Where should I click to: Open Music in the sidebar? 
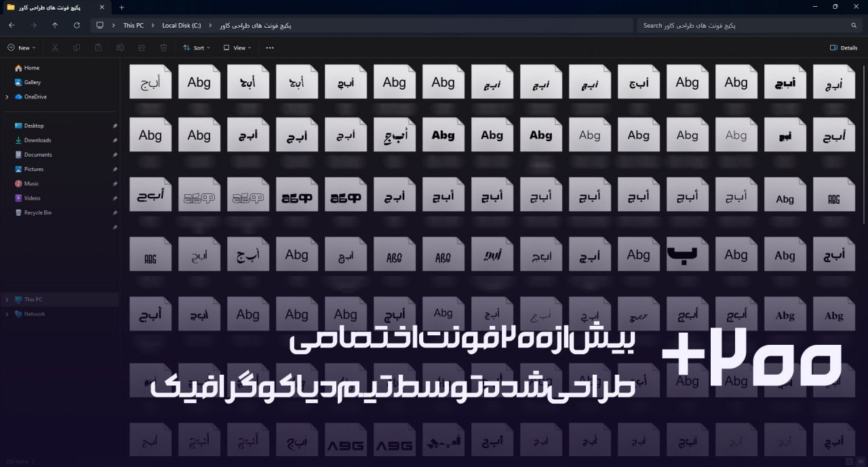[26, 183]
